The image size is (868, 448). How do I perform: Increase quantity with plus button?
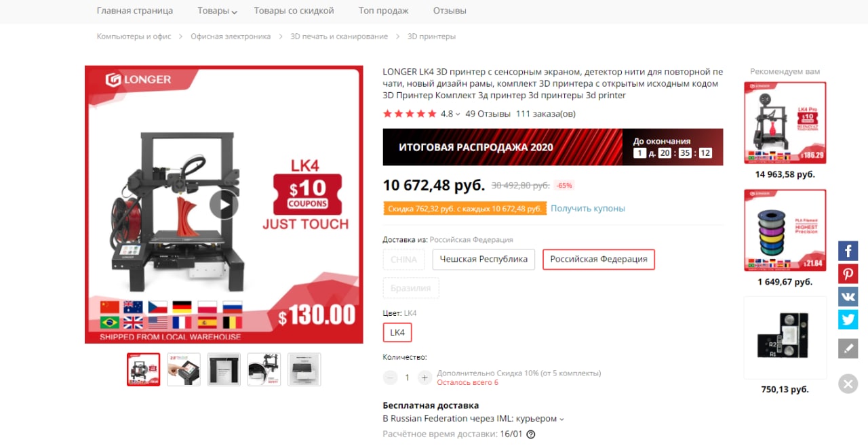[425, 378]
